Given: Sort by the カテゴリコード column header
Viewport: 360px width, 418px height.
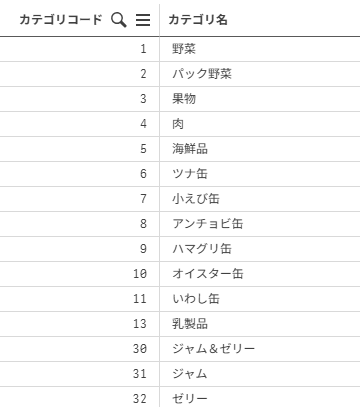Looking at the screenshot, I should tap(61, 20).
